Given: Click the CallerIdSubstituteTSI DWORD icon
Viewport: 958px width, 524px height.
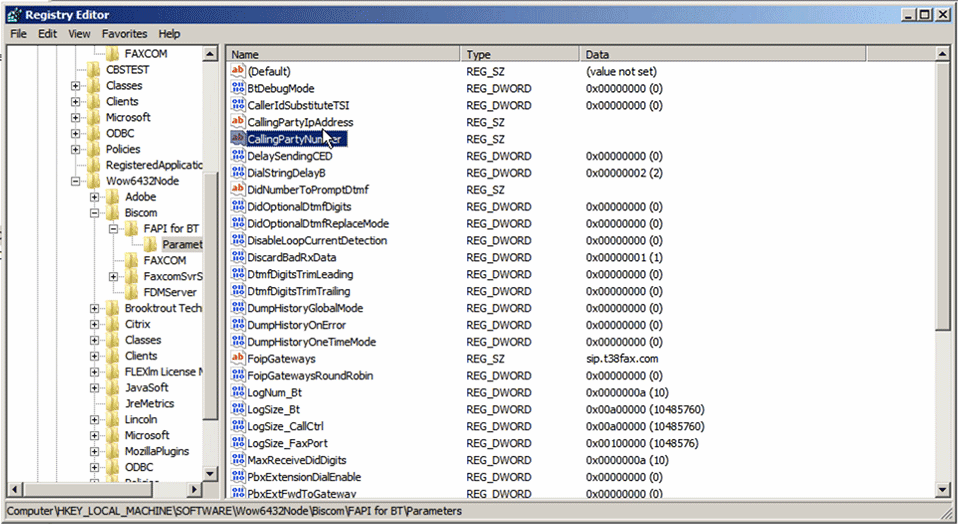Looking at the screenshot, I should coord(238,105).
